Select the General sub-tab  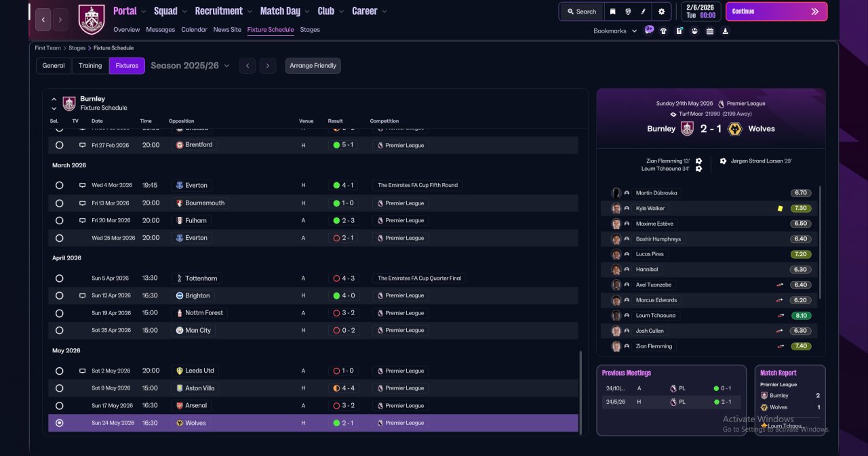click(54, 66)
